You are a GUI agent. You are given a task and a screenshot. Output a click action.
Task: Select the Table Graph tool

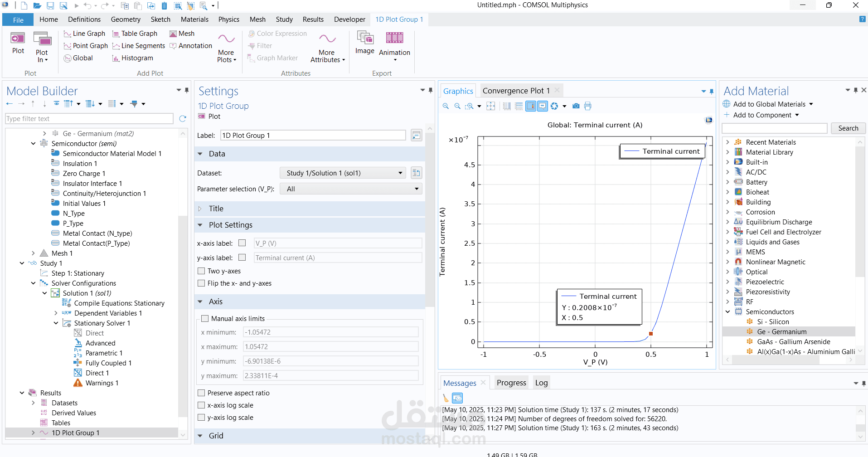pyautogui.click(x=135, y=34)
